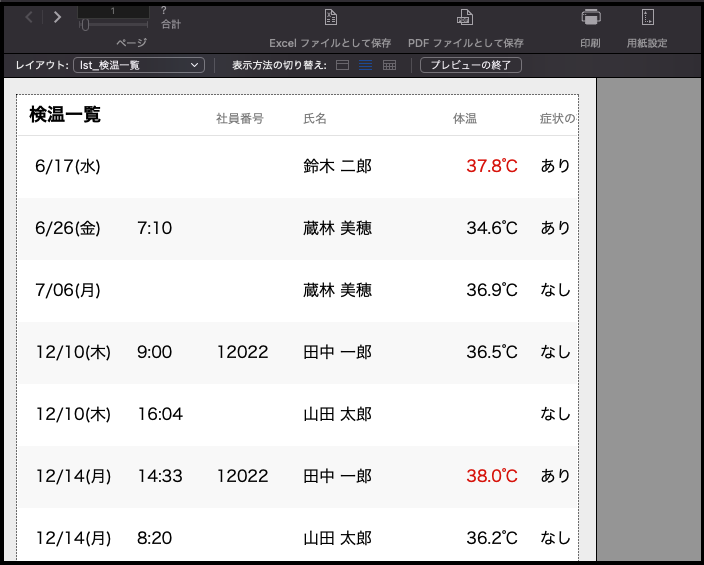
Task: Switch to list view icon
Action: click(x=366, y=65)
